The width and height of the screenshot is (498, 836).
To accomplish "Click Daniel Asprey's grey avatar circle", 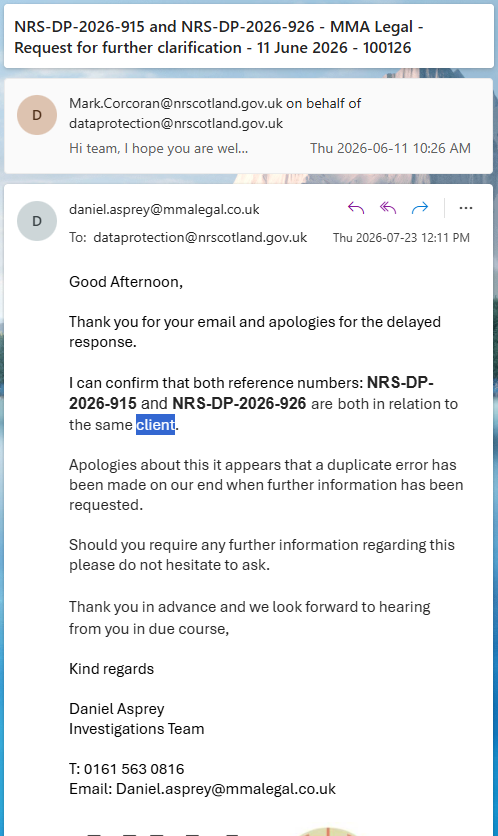I will [x=37, y=221].
